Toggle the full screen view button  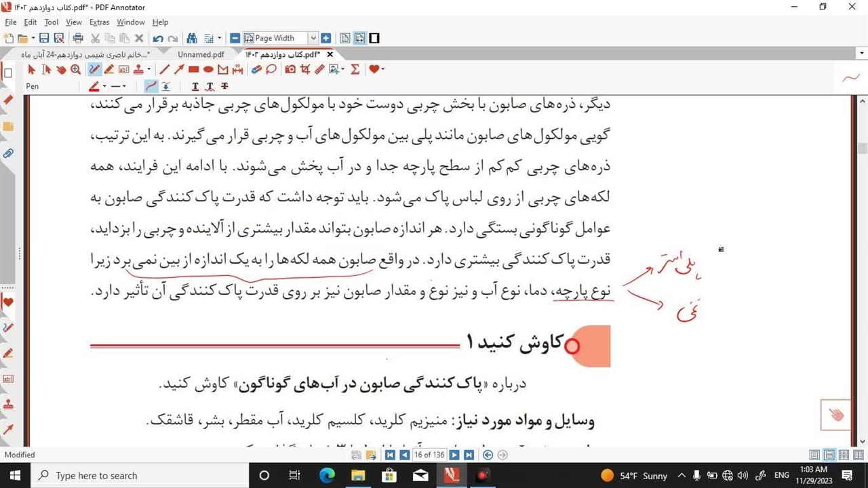(374, 38)
